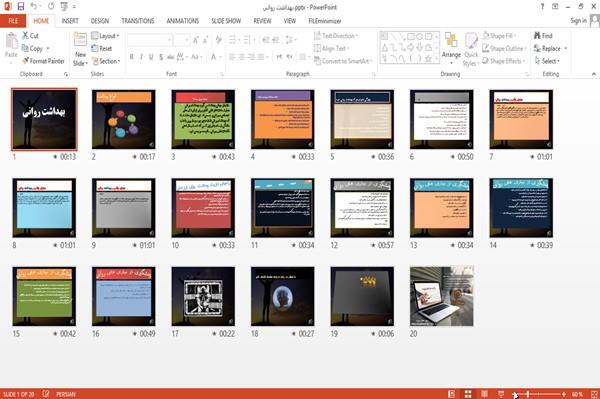The height and width of the screenshot is (399, 600).
Task: Open the Arrange tool
Action: click(x=451, y=49)
